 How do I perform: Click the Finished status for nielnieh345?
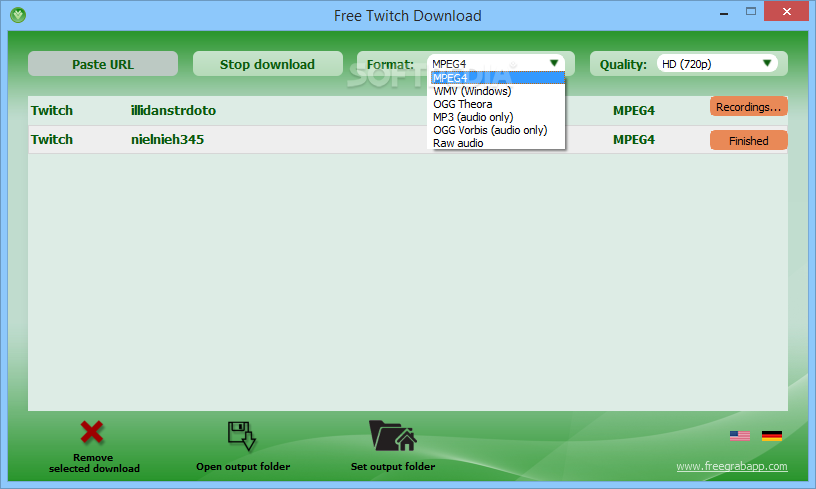[748, 140]
